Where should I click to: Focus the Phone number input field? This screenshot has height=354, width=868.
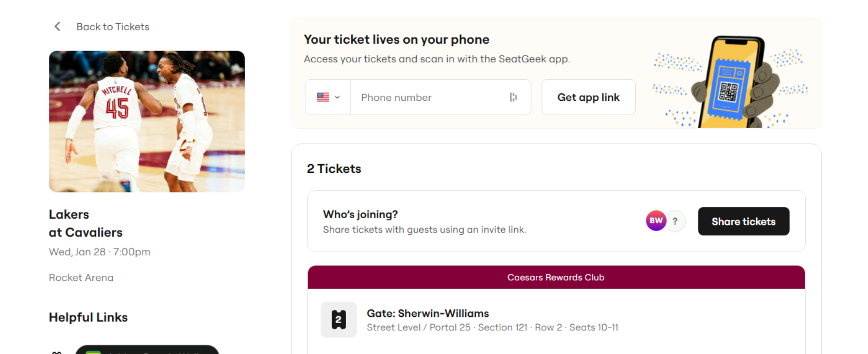pos(430,97)
